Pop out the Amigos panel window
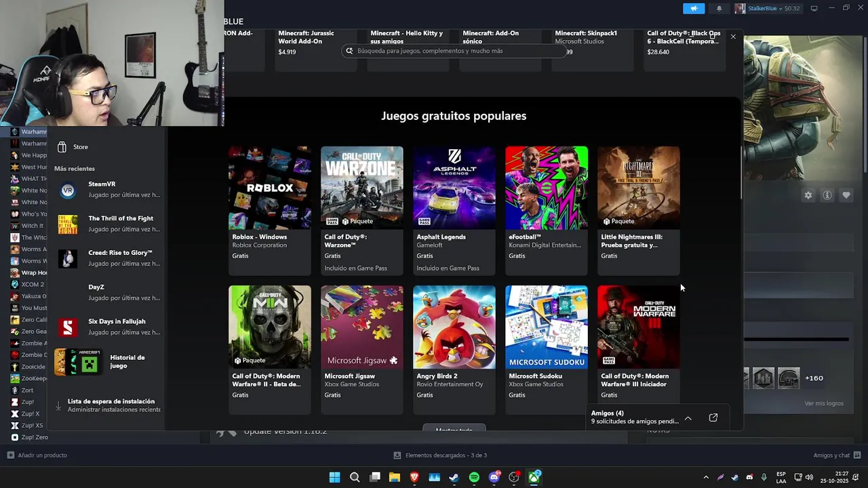 pyautogui.click(x=713, y=418)
